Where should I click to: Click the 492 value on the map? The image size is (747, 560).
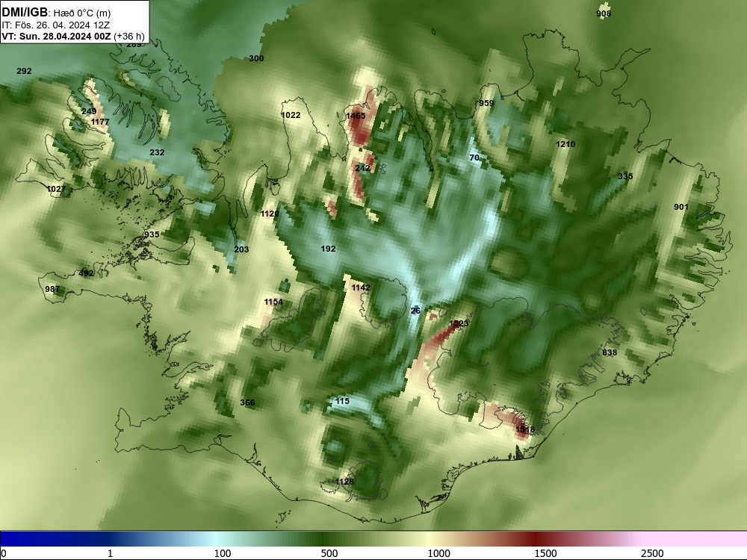(86, 273)
